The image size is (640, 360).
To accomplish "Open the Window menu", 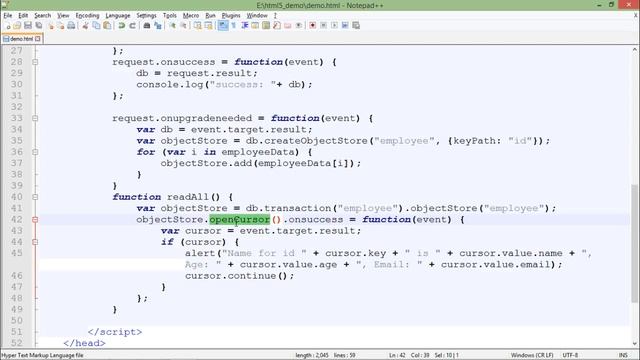I will pyautogui.click(x=257, y=16).
